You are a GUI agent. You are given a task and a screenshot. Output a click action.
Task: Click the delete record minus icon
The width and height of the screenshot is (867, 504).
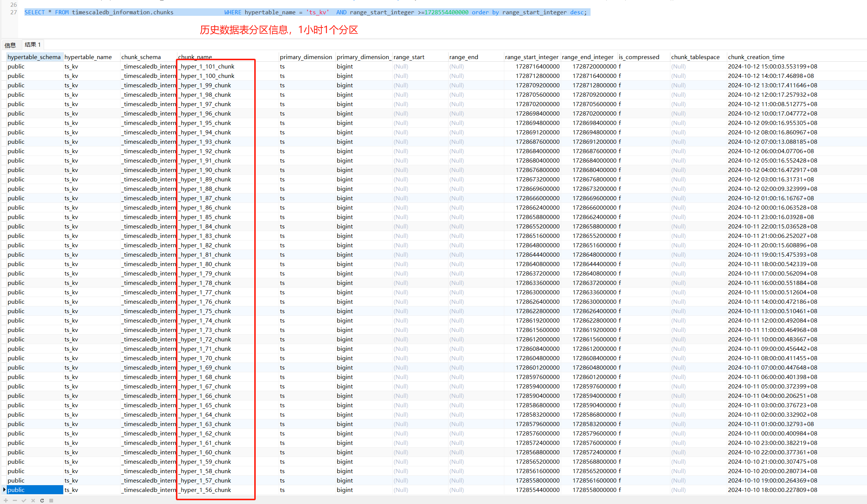click(x=15, y=500)
